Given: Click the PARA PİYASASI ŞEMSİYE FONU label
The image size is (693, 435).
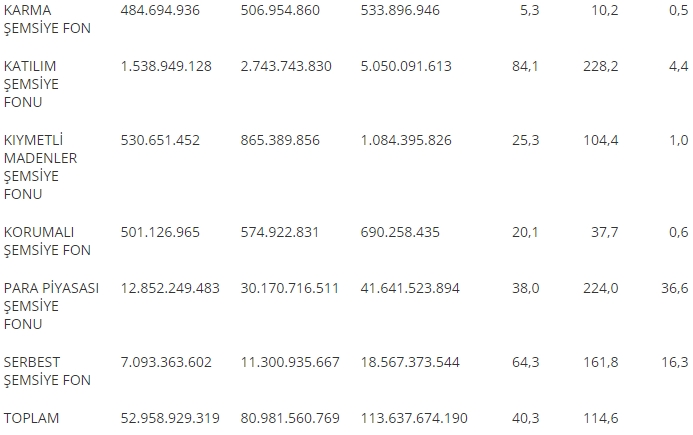Looking at the screenshot, I should (x=51, y=306).
